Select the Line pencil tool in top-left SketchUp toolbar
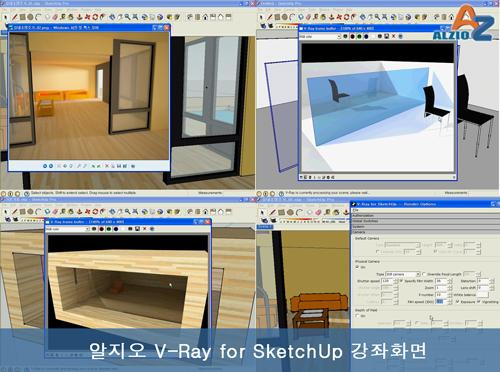 click(15, 17)
